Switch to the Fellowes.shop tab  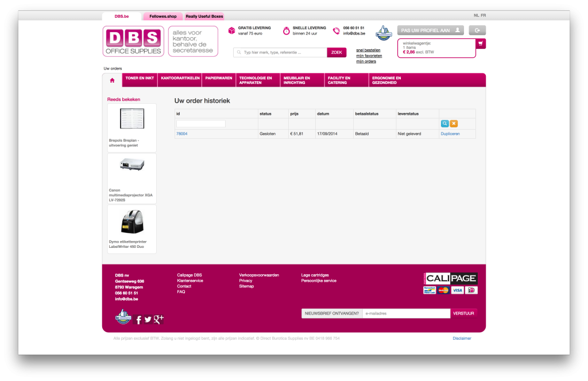click(x=163, y=17)
